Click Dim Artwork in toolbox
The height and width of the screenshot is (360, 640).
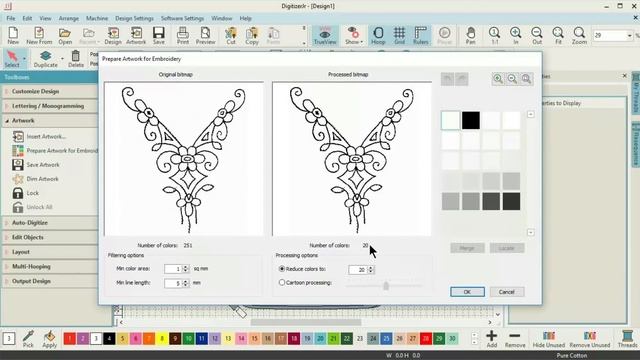coord(36,179)
